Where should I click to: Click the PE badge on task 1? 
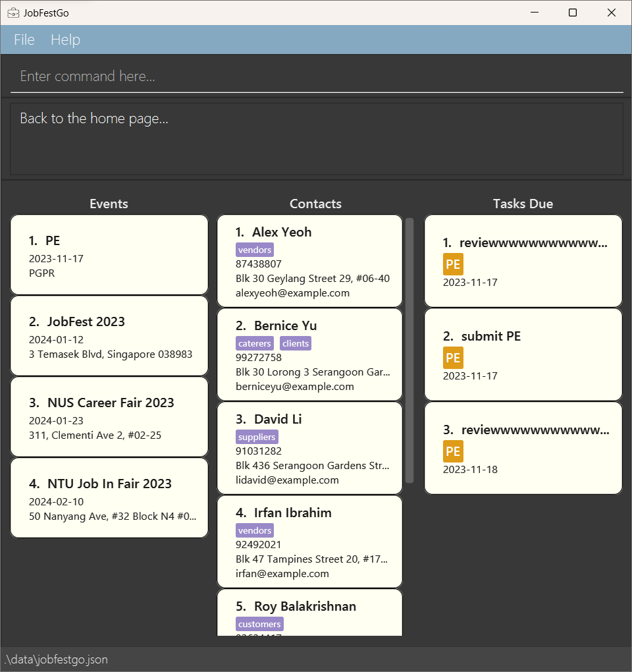point(453,264)
